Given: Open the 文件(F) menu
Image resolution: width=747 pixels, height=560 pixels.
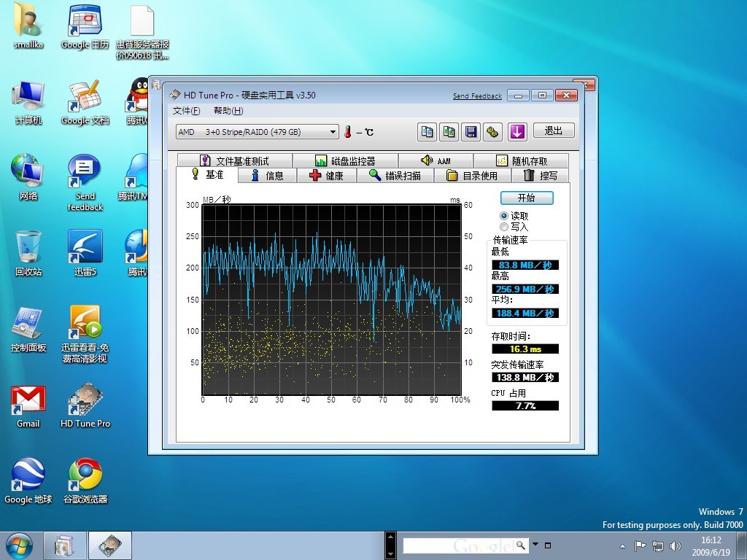Looking at the screenshot, I should [x=186, y=111].
